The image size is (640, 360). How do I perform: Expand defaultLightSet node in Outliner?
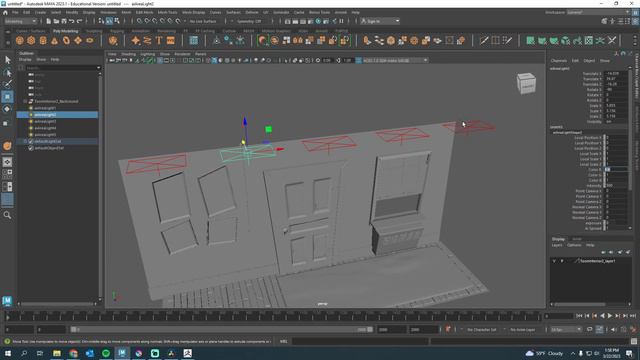coord(25,141)
